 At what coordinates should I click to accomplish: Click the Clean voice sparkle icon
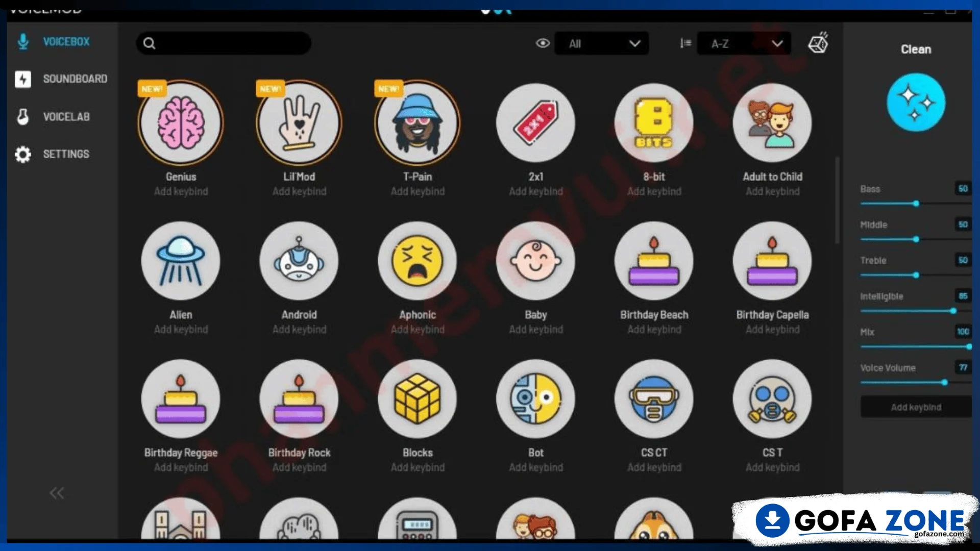click(916, 102)
